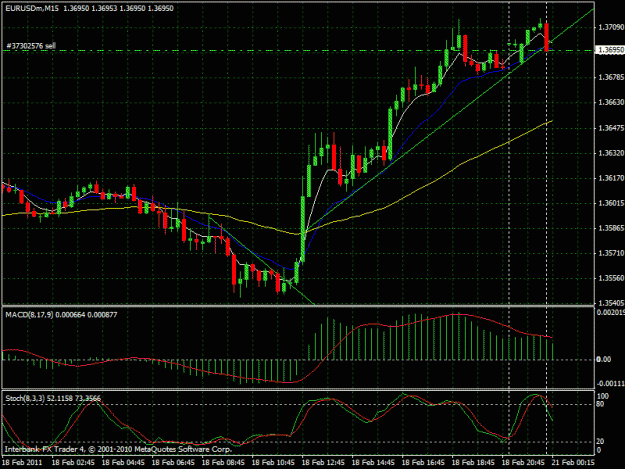Click the 1.37090 price axis label
Image resolution: width=625 pixels, height=469 pixels.
pos(611,27)
